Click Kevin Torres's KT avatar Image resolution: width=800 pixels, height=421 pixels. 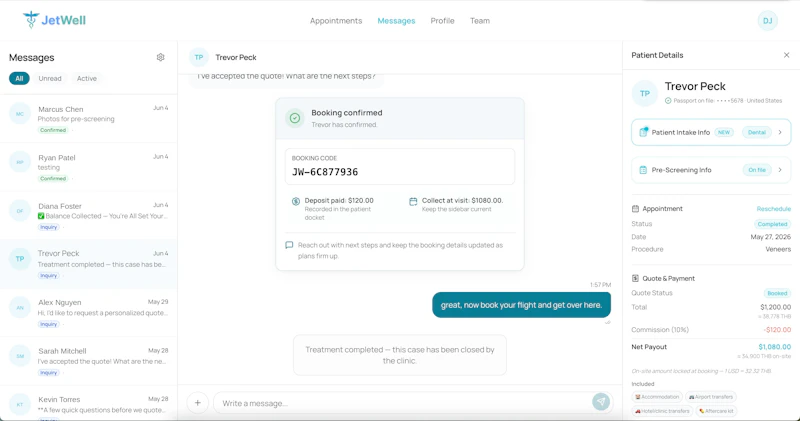(x=20, y=404)
